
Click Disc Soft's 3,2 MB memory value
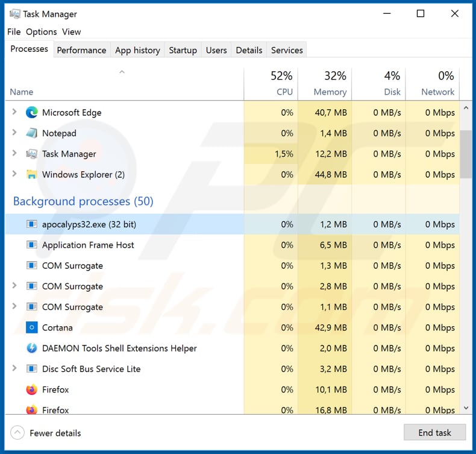333,369
